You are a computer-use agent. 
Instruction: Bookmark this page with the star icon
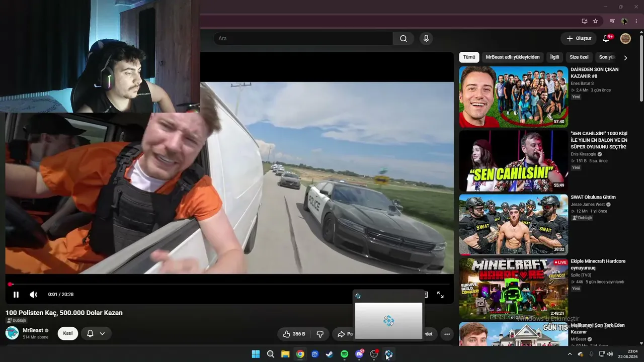pyautogui.click(x=595, y=21)
